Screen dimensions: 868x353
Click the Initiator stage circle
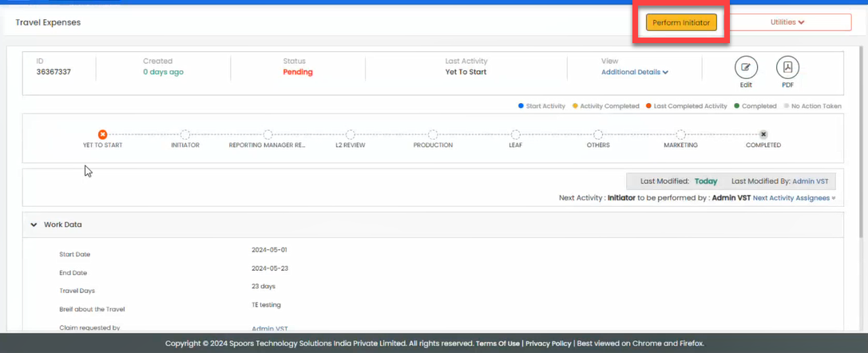point(185,135)
